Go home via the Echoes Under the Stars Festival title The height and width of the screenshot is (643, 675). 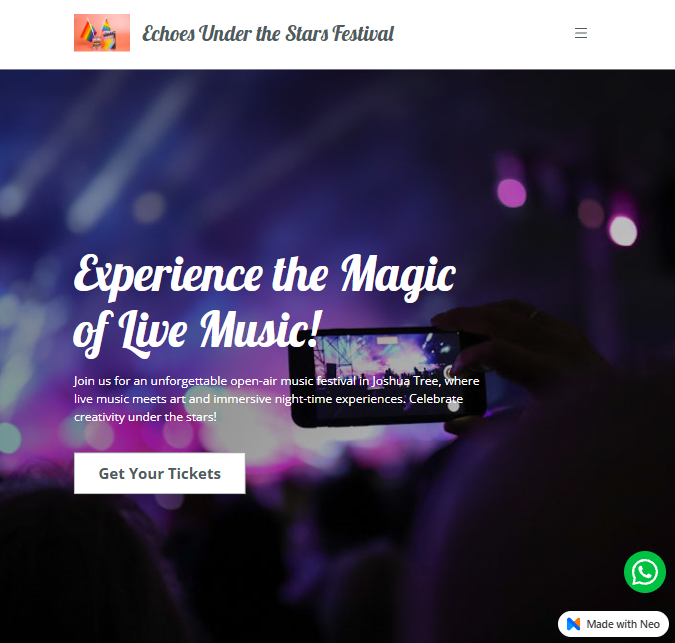point(268,33)
